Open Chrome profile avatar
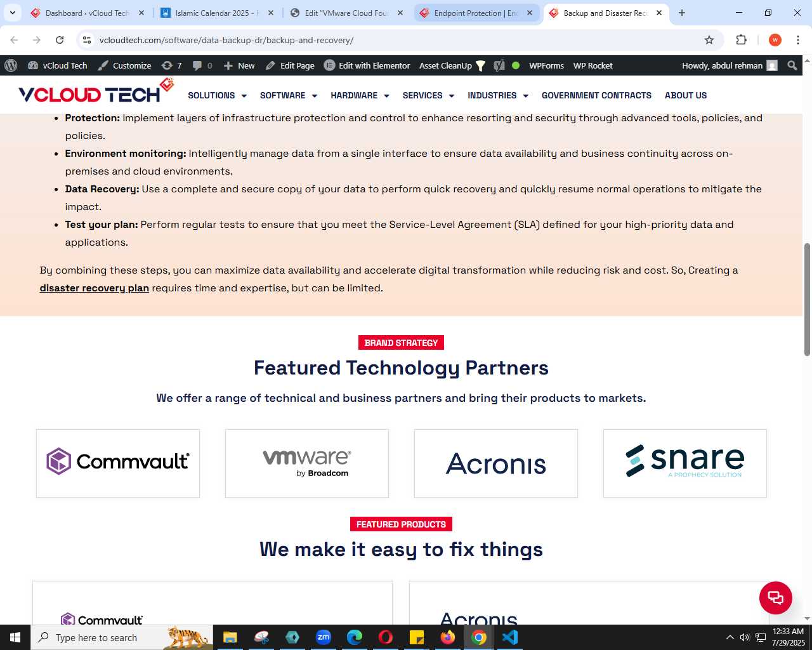 (775, 40)
